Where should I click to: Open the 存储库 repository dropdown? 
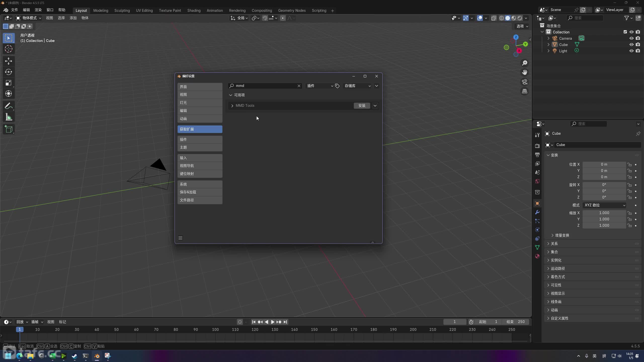click(357, 86)
